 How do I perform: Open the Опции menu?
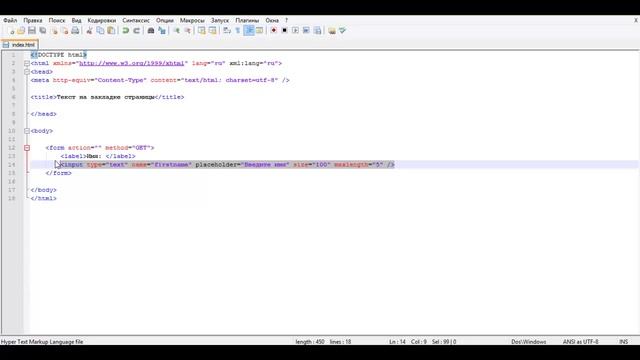pyautogui.click(x=164, y=20)
